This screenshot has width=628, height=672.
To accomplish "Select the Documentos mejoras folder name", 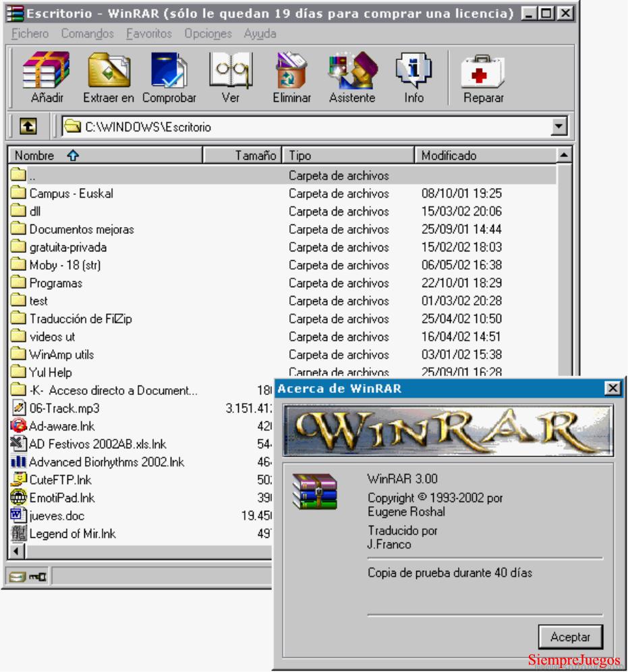I will tap(82, 229).
